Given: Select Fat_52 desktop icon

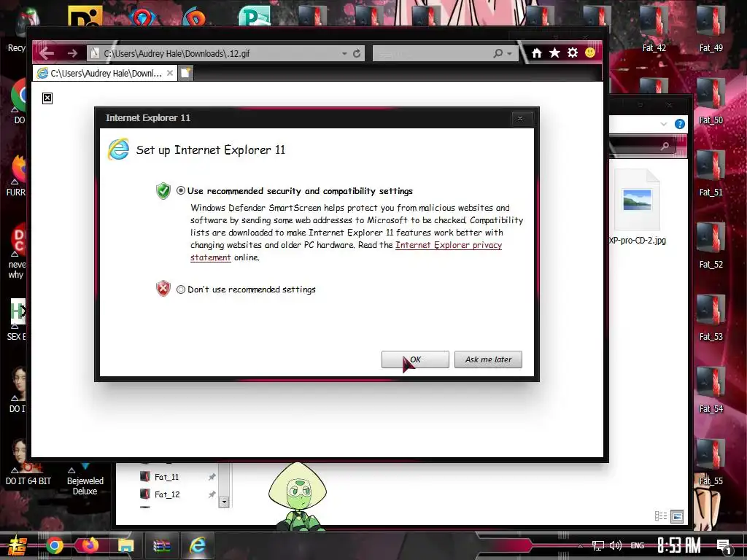Looking at the screenshot, I should click(x=711, y=245).
